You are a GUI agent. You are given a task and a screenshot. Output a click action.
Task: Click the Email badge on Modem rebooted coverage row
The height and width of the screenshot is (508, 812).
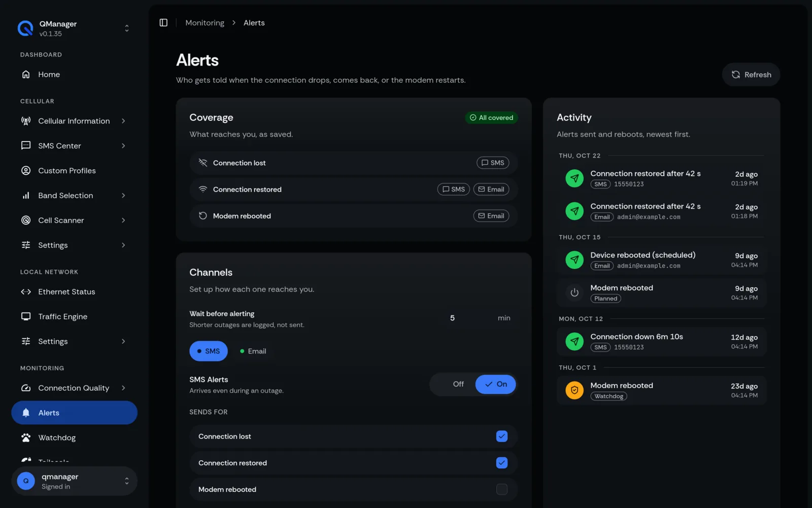tap(491, 216)
